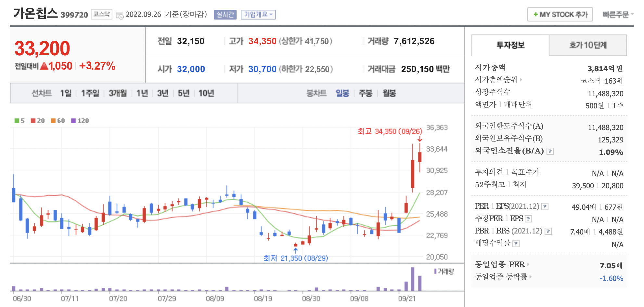Click the 저가 value 30,700
Viewport: 644px width, 307px height.
(262, 69)
